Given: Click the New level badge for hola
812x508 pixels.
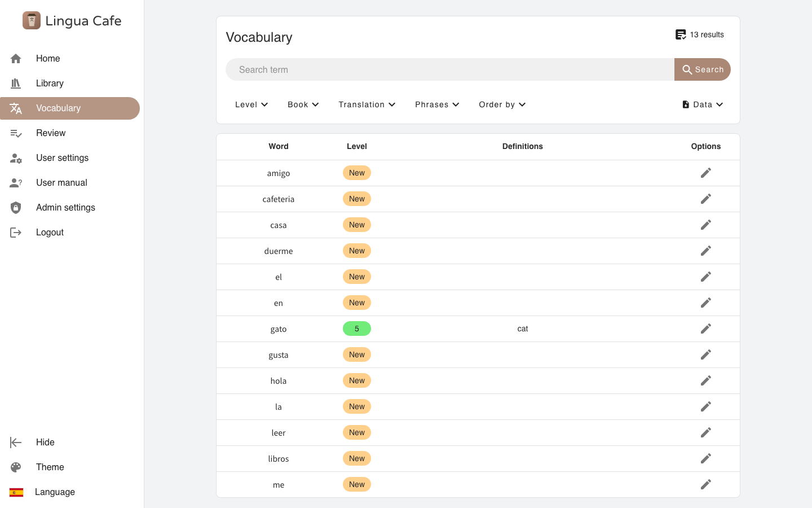Looking at the screenshot, I should tap(357, 380).
